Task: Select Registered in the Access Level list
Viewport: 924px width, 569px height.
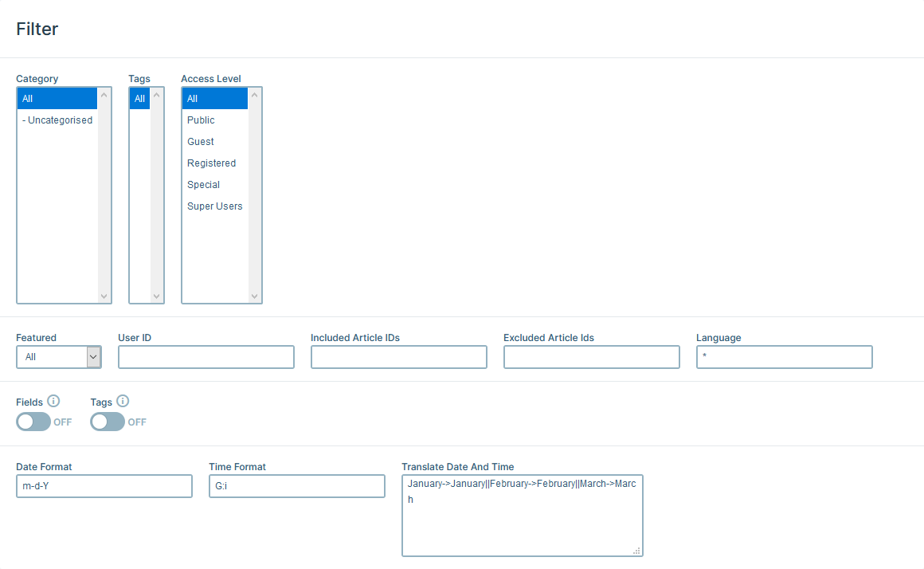Action: point(212,163)
